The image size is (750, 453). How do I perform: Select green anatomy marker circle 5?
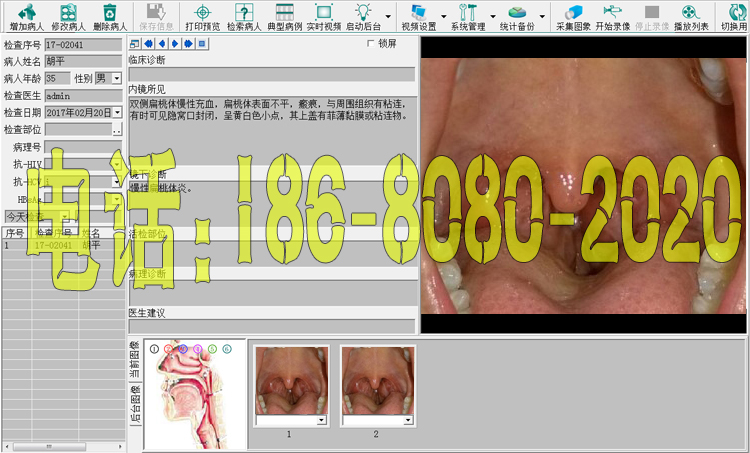tap(212, 349)
